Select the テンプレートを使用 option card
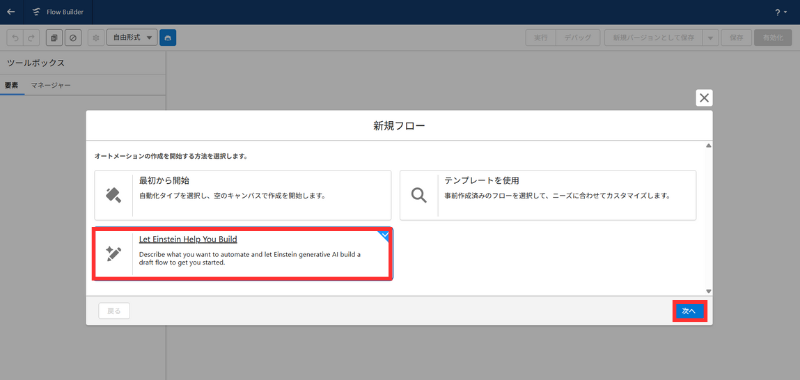 tap(548, 195)
